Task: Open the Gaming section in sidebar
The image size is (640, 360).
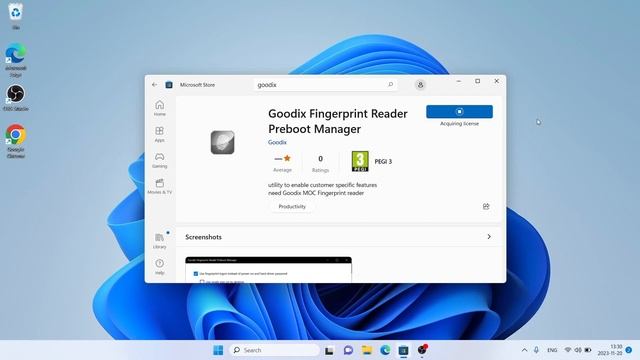Action: 160,160
